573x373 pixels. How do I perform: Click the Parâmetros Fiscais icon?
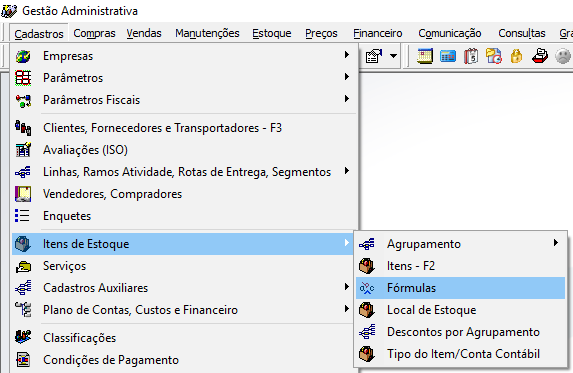point(23,100)
